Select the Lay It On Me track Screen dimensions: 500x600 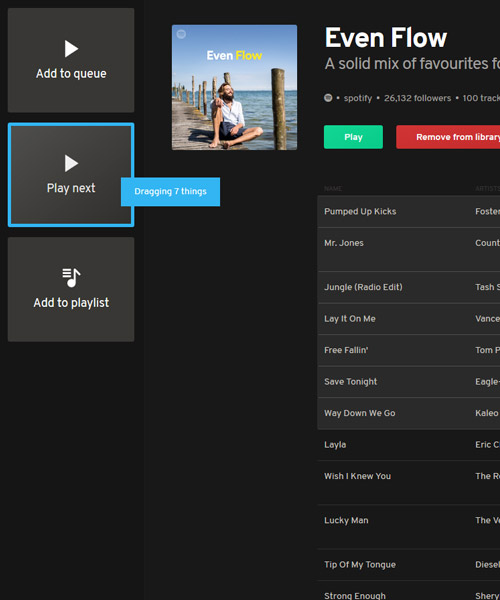(409, 319)
